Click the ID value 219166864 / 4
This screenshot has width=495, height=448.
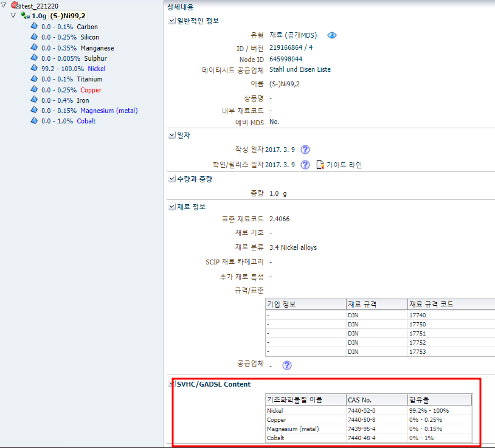[x=291, y=47]
